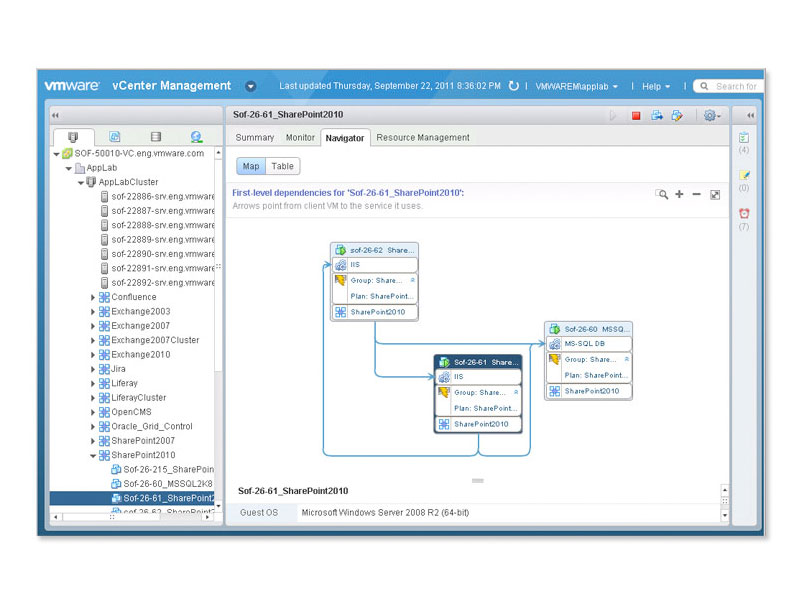Click the Sof-26-60 MSSQ node header
The image size is (800, 600).
(588, 329)
